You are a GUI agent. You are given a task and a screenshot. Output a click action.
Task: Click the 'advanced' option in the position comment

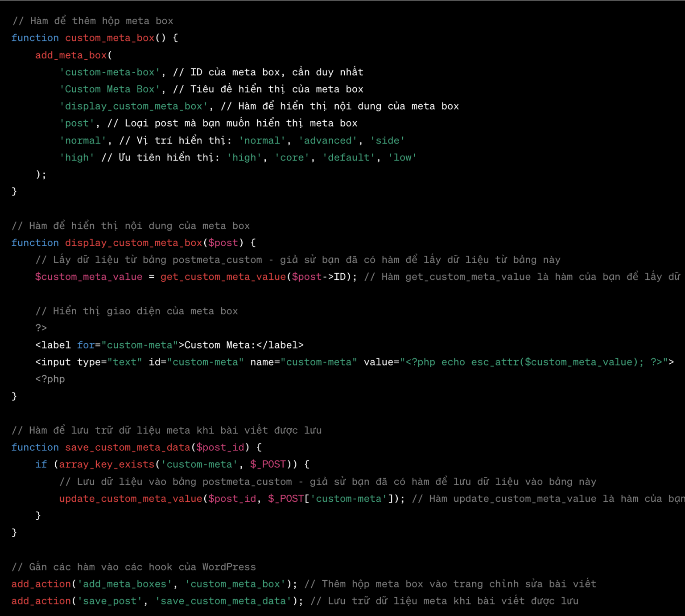(x=327, y=140)
